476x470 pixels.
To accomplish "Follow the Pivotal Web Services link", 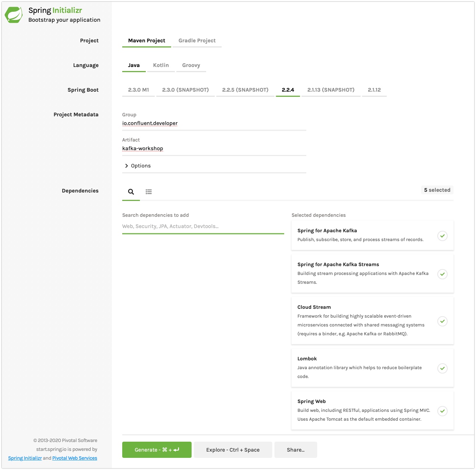I will [75, 458].
